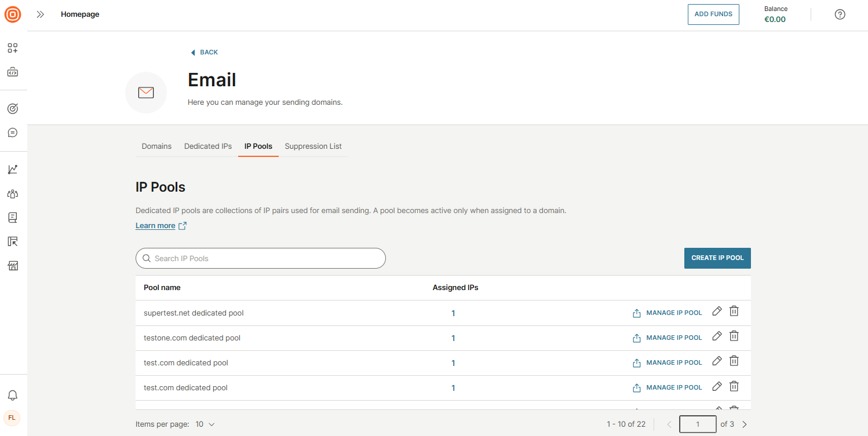Open the items per page dropdown
Viewport: 868px width, 436px height.
coord(205,424)
